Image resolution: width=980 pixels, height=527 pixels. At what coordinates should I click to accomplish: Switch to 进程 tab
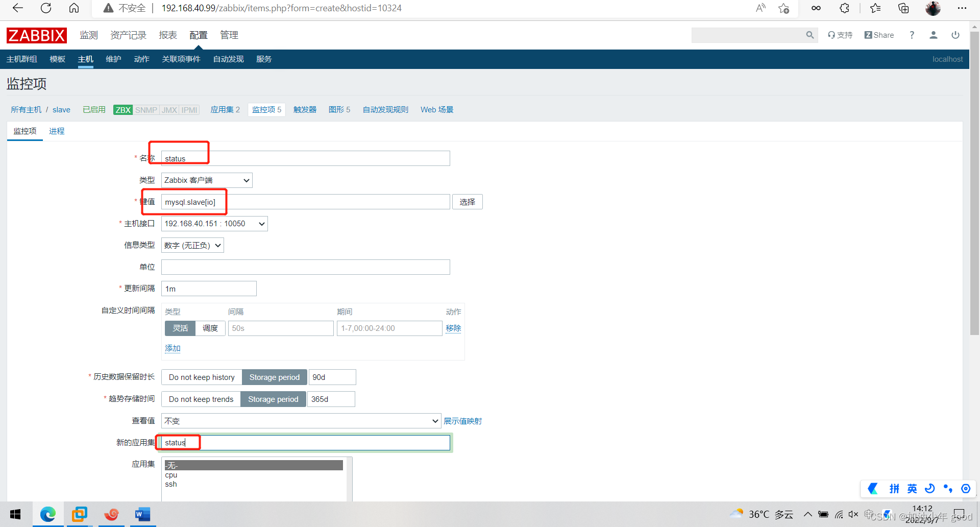click(57, 131)
